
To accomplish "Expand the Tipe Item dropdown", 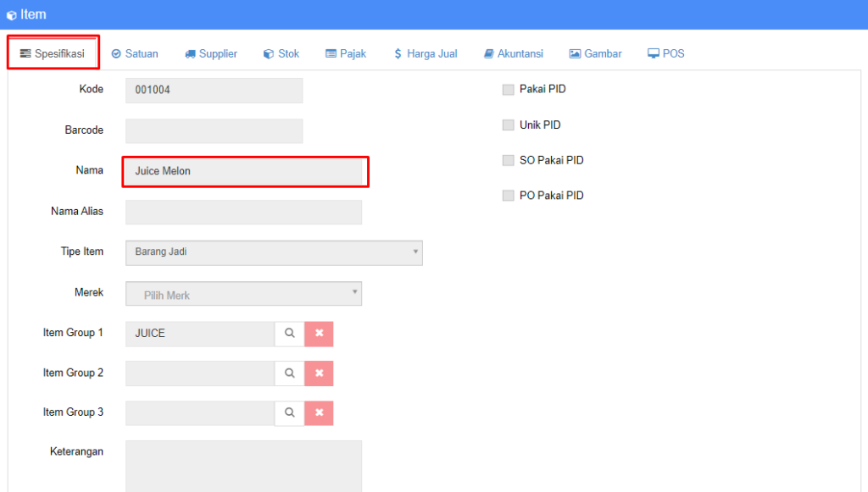I will pyautogui.click(x=274, y=252).
